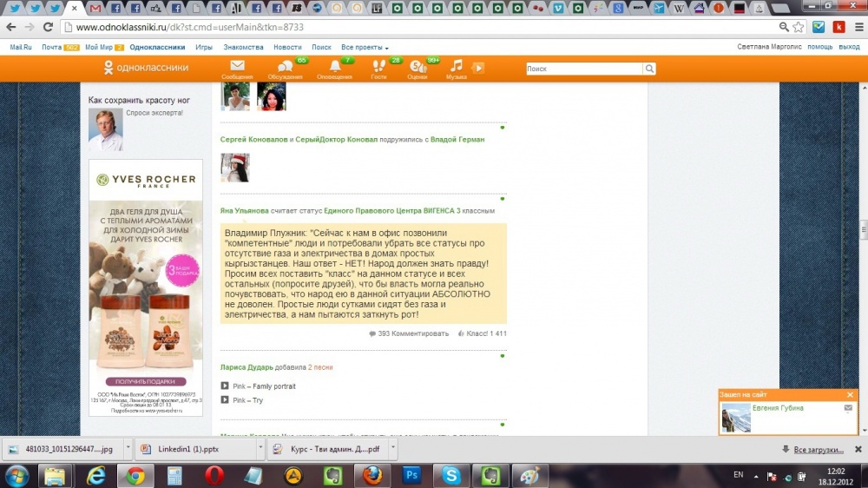Screen dimensions: 868x488
Task: Open the Сообщения messages icon
Action: (x=237, y=69)
